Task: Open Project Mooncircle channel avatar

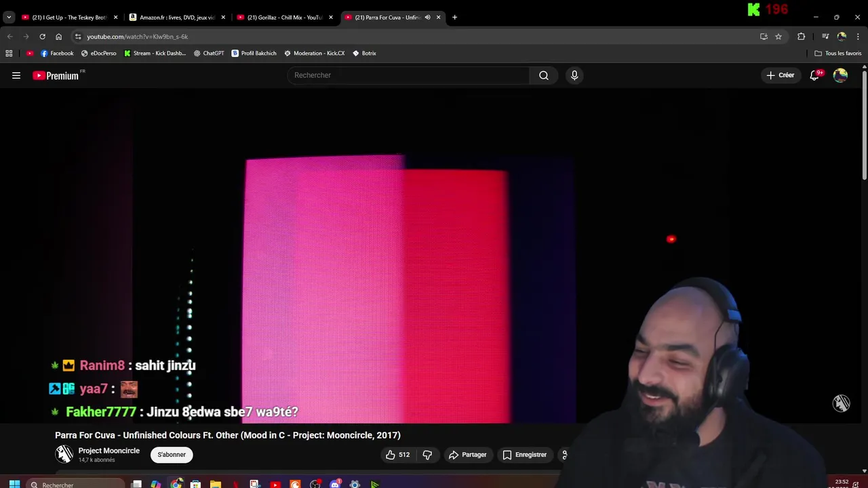Action: [64, 455]
